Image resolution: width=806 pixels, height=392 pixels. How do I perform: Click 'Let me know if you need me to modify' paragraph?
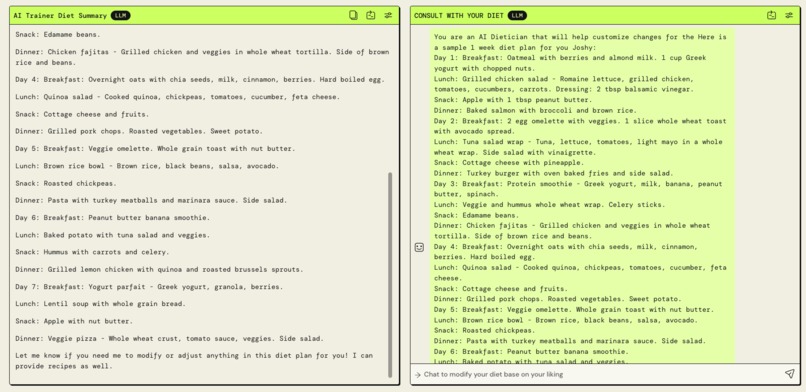[194, 361]
